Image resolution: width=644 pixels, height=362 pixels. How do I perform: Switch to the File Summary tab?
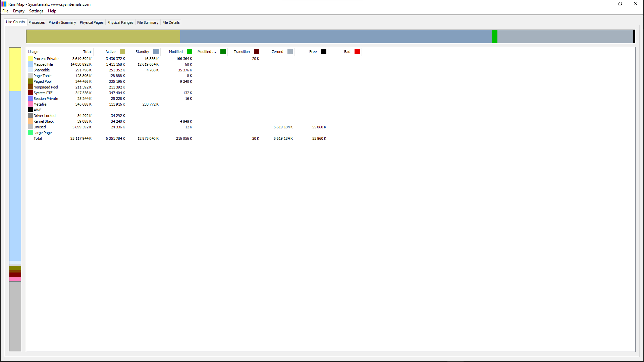pos(148,22)
